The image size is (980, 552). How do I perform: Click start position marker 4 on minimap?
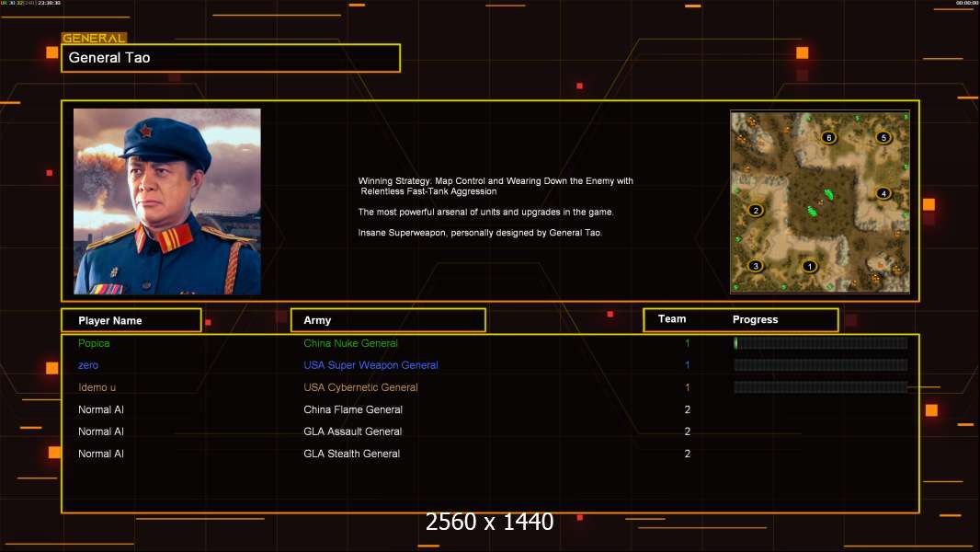click(x=883, y=193)
